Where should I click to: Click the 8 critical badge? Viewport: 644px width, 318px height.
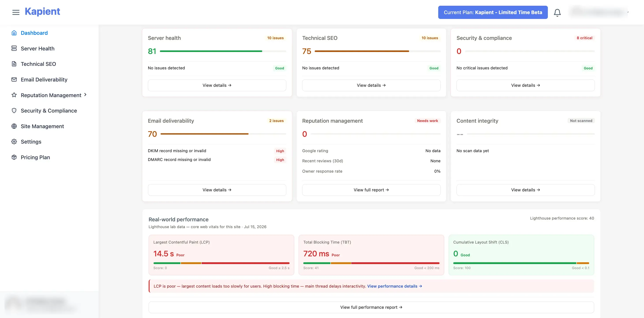[x=584, y=38]
